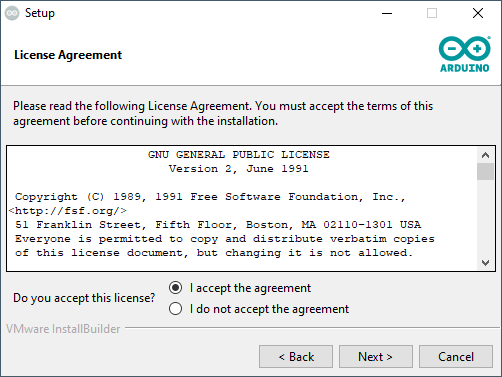Click the Next > button
Screen dimensions: 502x377
coord(376,357)
